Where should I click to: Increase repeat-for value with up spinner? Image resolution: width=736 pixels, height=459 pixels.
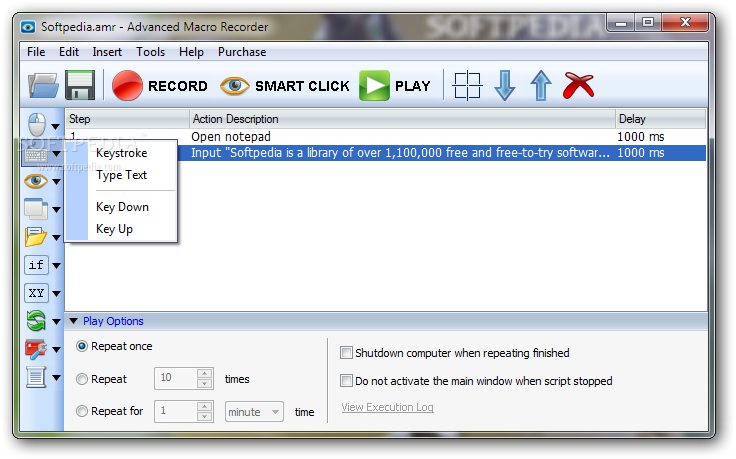204,406
